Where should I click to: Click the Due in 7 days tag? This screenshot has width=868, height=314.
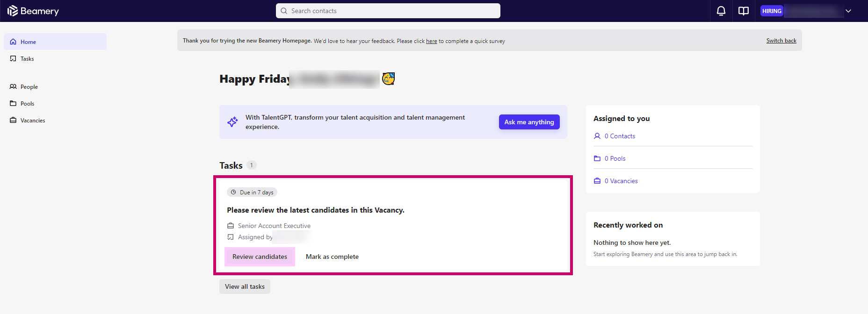[x=252, y=192]
